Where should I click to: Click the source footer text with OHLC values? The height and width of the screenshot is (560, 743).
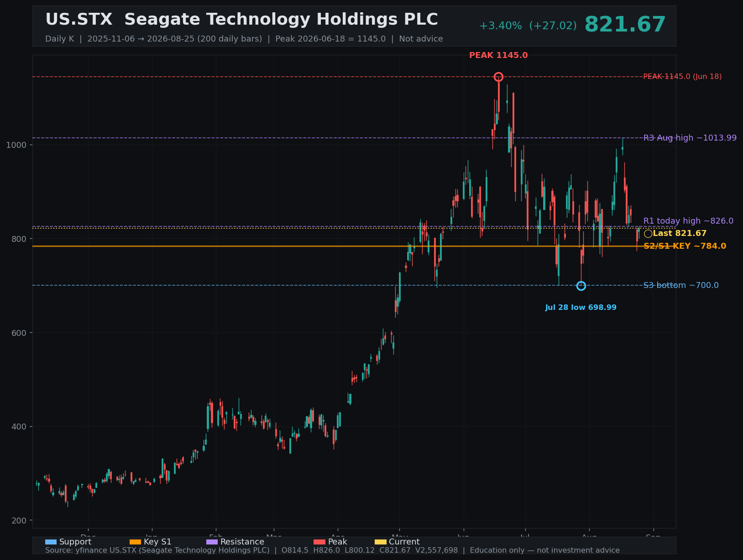[x=332, y=550]
